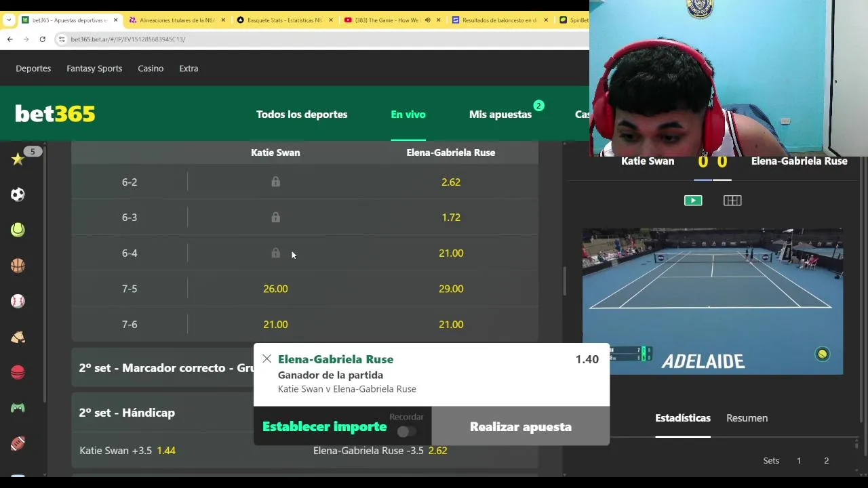The height and width of the screenshot is (488, 868).
Task: Remove Elena-Gabriela Ruse selection from bet slip
Action: (267, 359)
